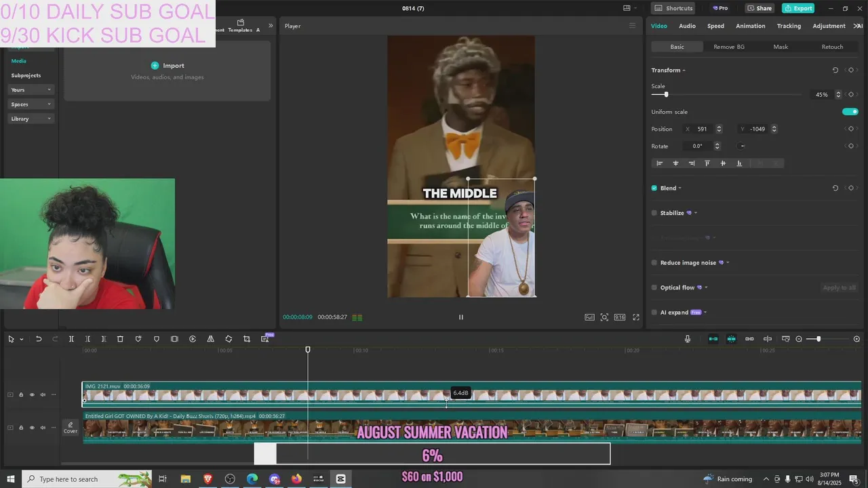Click the Rotate icon in timeline toolbar

click(229, 339)
